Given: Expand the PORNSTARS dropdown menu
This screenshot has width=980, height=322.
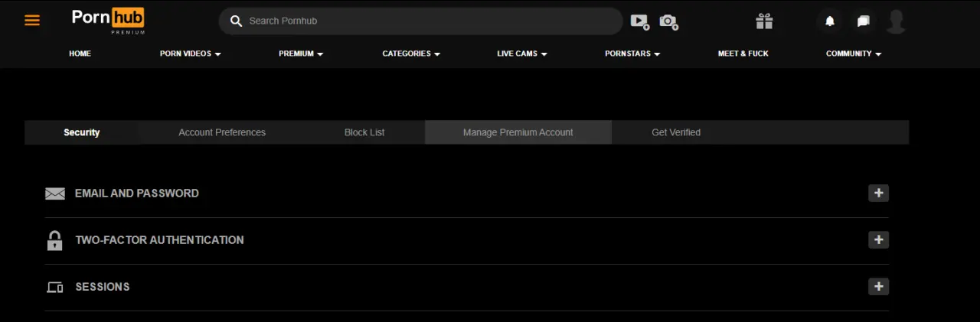Looking at the screenshot, I should point(632,54).
